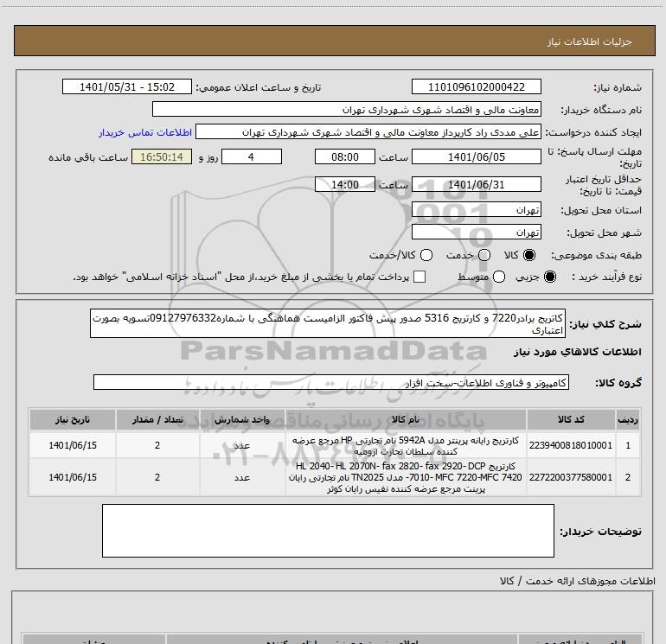Screen dimensions: 666x644
Task: Click the buyer organization name field
Action: (x=347, y=110)
